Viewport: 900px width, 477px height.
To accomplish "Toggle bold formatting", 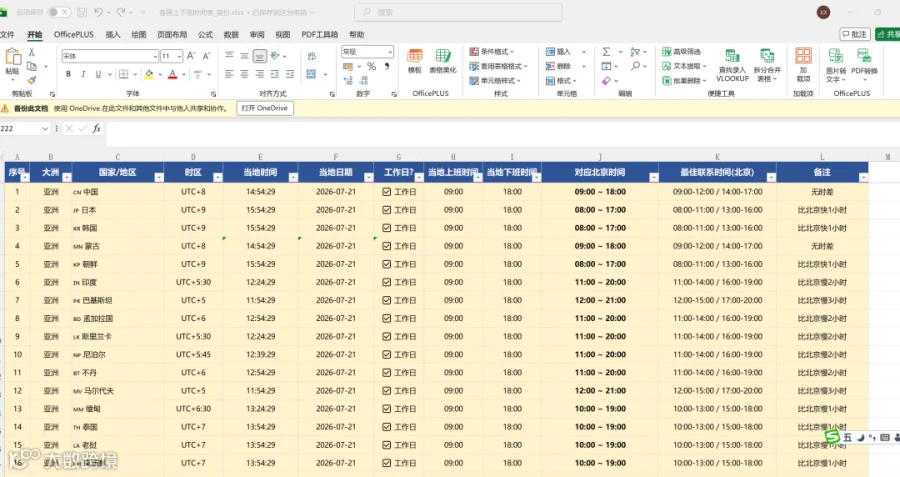I will (68, 74).
